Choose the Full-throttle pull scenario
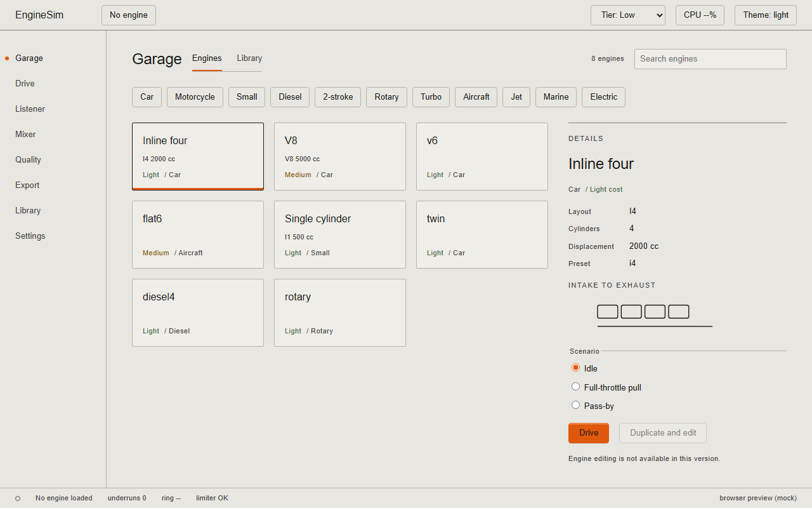This screenshot has height=508, width=812. 576,387
